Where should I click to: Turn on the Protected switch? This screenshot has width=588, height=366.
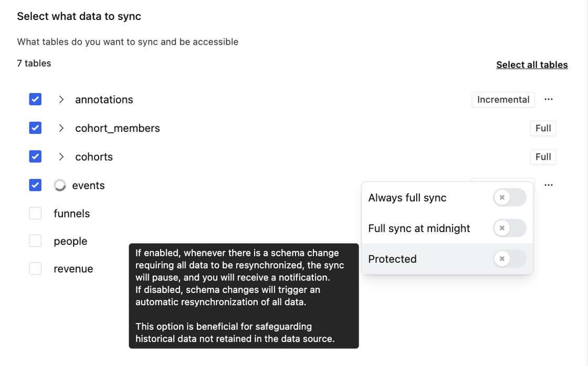[x=509, y=259]
